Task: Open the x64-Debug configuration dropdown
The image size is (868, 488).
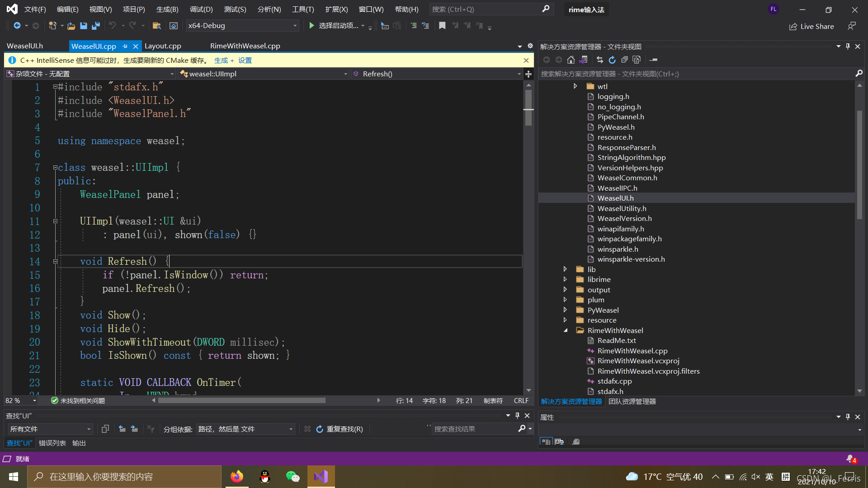Action: point(295,26)
